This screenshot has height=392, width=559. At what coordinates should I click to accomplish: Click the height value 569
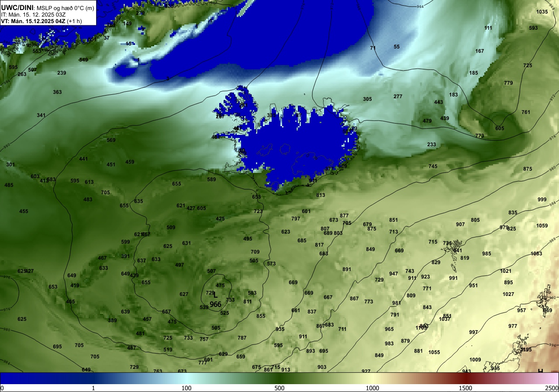click(x=111, y=140)
